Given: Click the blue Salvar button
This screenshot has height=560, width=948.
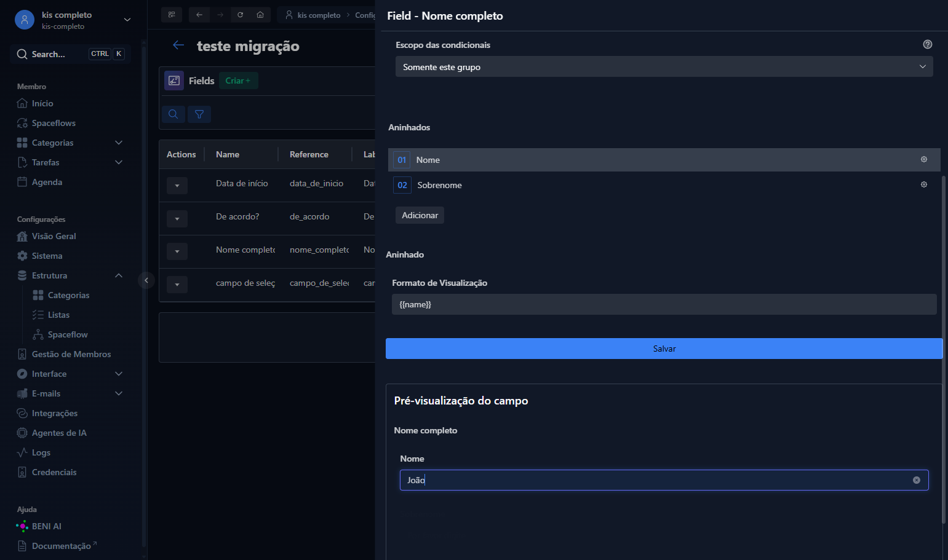Looking at the screenshot, I should (x=664, y=349).
